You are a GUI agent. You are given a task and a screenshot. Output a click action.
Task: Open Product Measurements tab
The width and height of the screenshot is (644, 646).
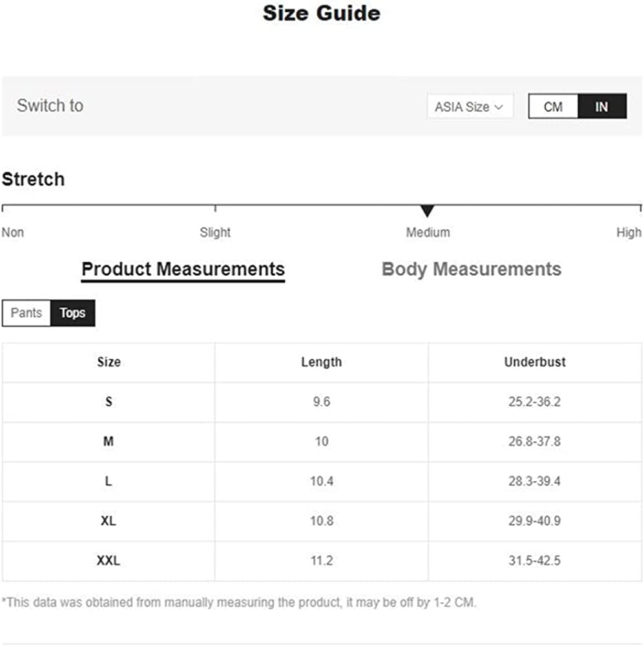(183, 269)
